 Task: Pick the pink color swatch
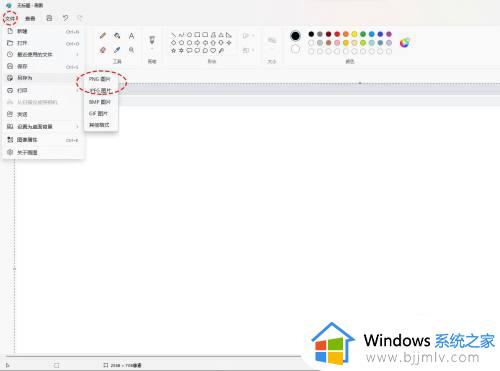click(337, 43)
